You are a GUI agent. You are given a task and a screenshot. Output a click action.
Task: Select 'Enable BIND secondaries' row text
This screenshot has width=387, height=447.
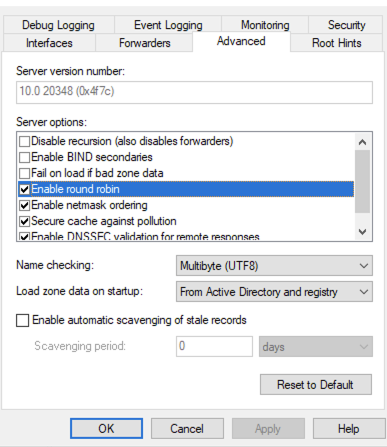[x=92, y=157]
